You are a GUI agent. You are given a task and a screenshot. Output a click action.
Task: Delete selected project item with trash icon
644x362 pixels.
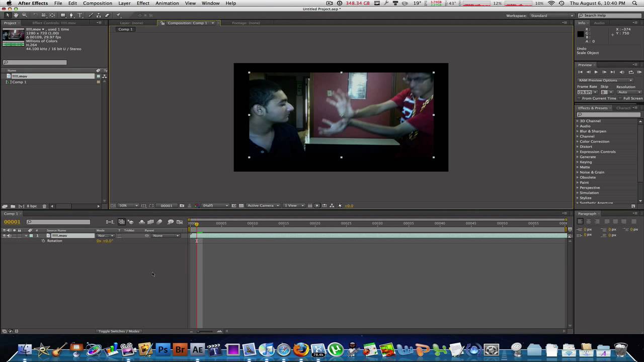click(44, 206)
